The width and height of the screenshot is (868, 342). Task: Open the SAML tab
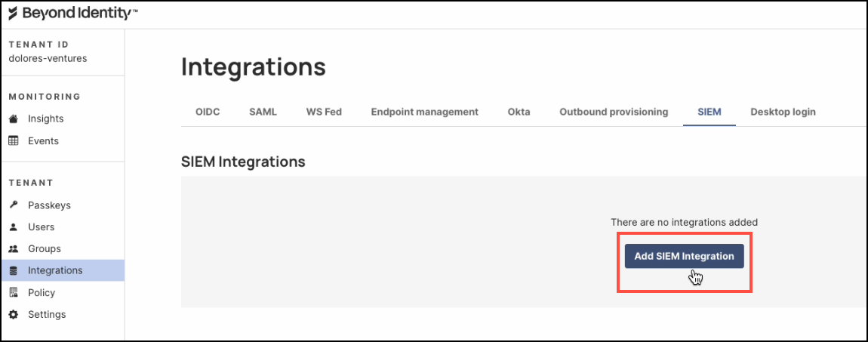click(263, 112)
